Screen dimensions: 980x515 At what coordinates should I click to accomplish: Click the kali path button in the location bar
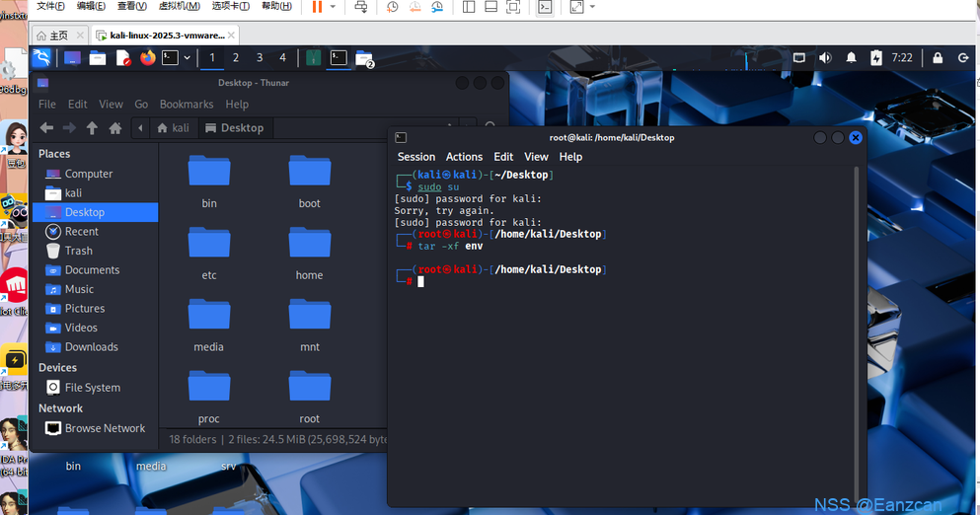[x=173, y=128]
